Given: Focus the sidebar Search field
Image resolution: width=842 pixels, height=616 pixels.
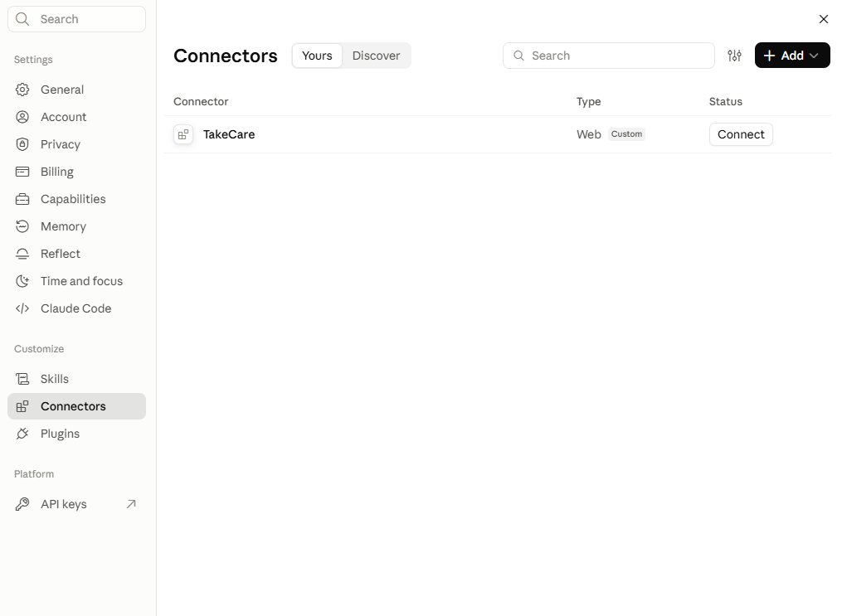Looking at the screenshot, I should pyautogui.click(x=77, y=19).
